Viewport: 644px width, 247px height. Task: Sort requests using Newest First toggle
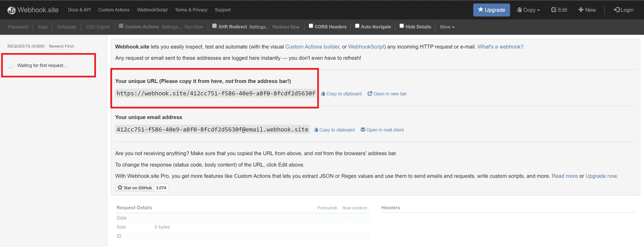pyautogui.click(x=61, y=46)
